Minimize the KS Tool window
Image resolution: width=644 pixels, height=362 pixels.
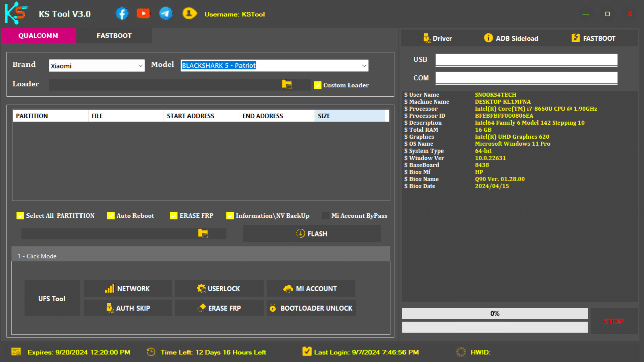[586, 14]
